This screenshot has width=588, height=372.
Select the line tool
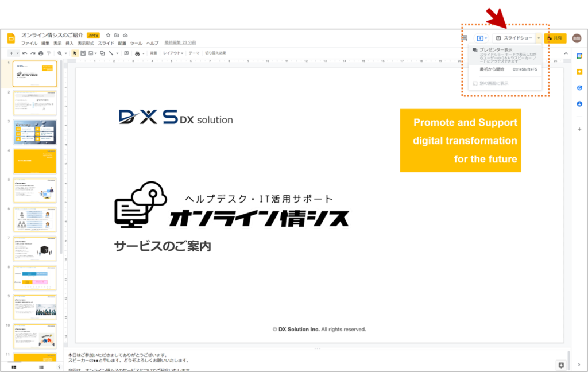tap(111, 53)
